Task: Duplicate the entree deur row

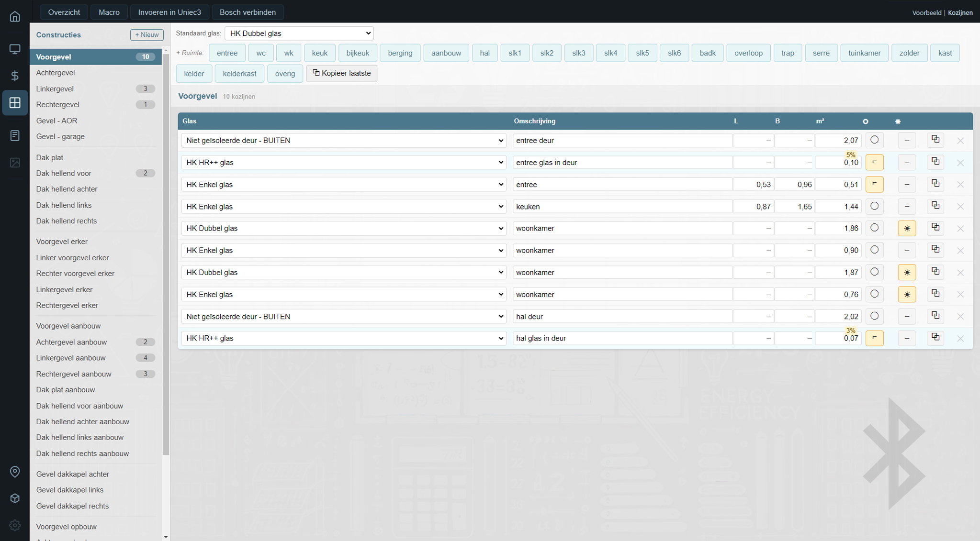Action: click(935, 140)
